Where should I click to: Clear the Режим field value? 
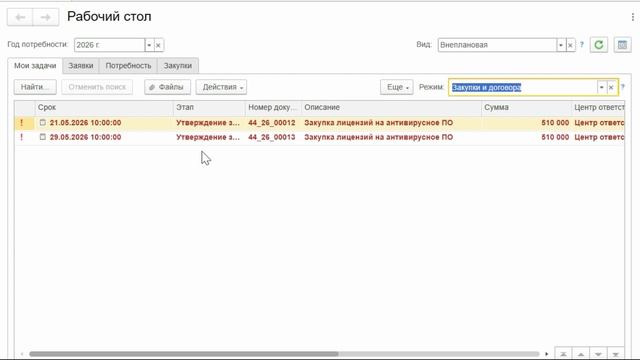pos(611,87)
